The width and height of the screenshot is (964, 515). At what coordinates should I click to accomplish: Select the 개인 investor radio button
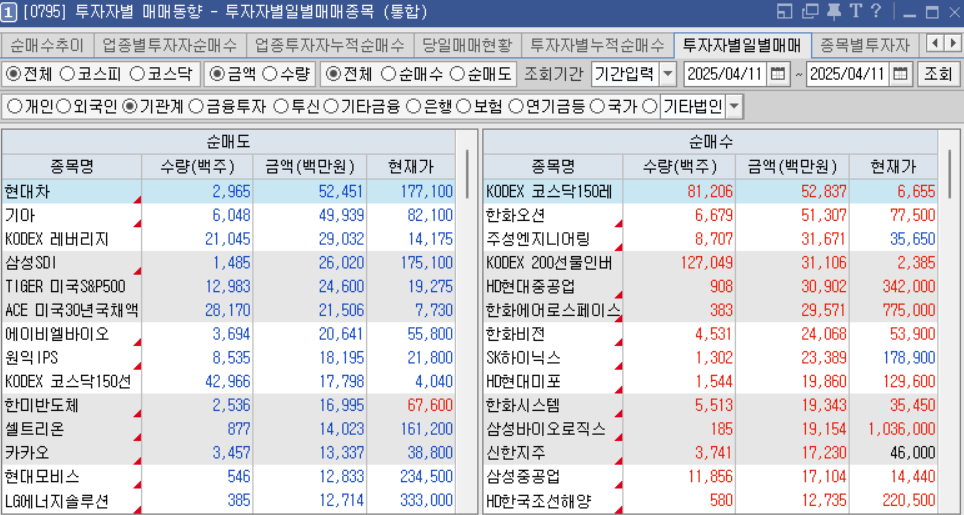[x=14, y=107]
